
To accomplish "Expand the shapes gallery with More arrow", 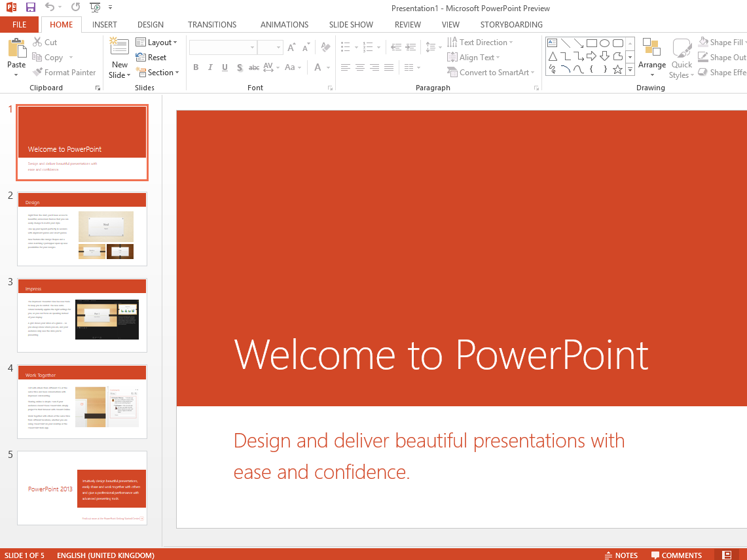I will pos(630,69).
